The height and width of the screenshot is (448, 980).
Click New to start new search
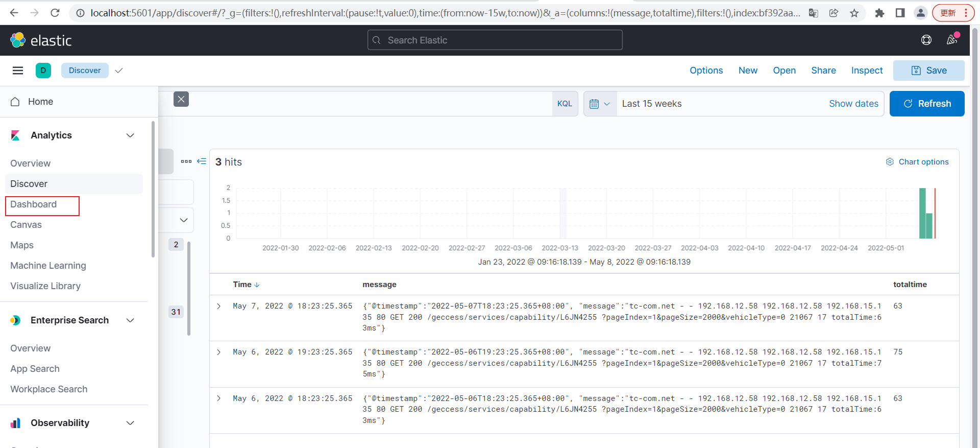point(748,70)
